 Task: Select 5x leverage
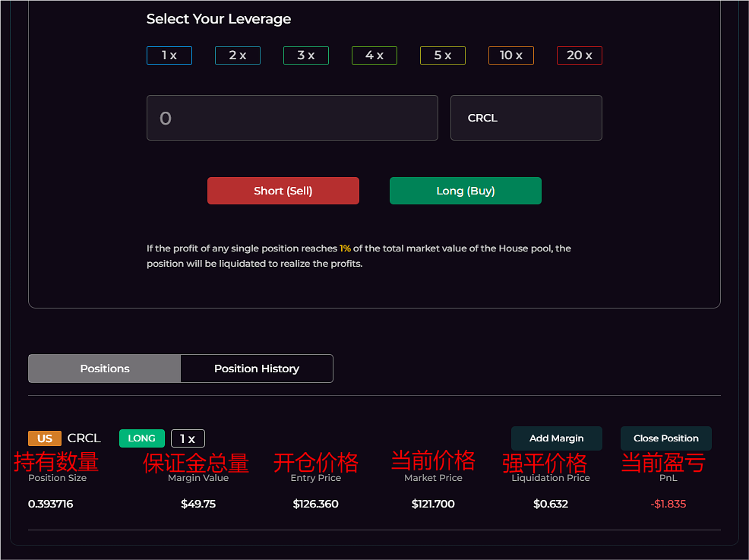tap(443, 55)
